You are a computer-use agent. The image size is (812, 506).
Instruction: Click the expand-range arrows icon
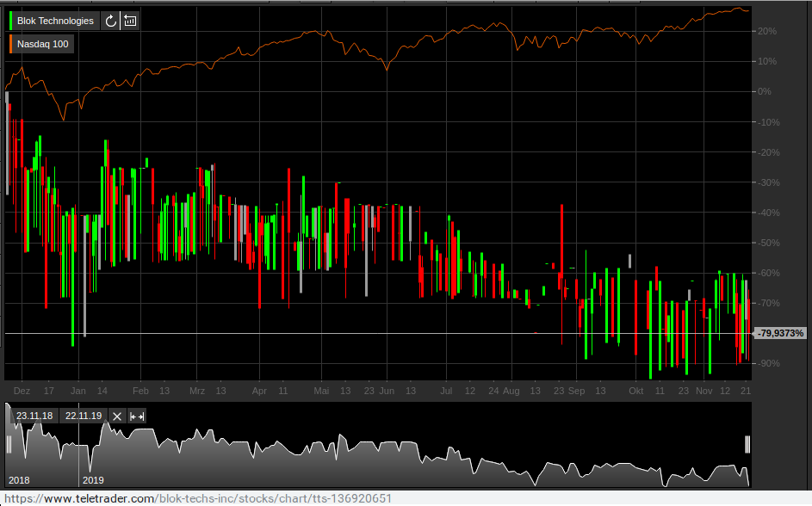(x=137, y=416)
